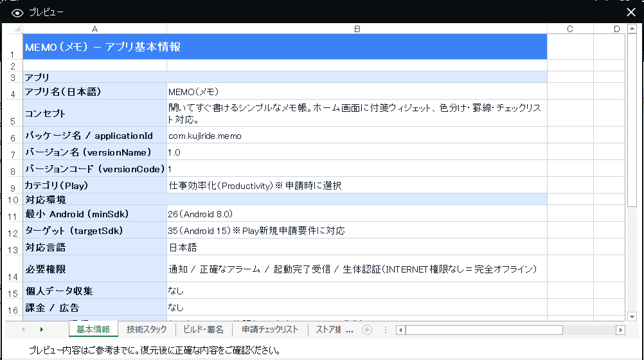Click the カテゴリ(Play) label cell
This screenshot has height=360, width=644.
point(94,185)
